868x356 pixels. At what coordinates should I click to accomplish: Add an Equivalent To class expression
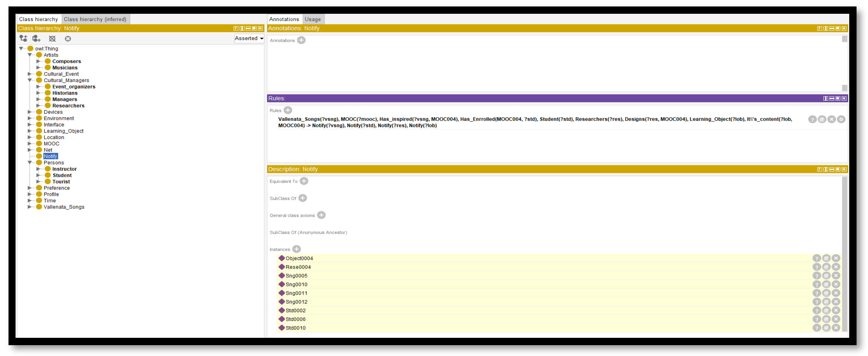304,181
